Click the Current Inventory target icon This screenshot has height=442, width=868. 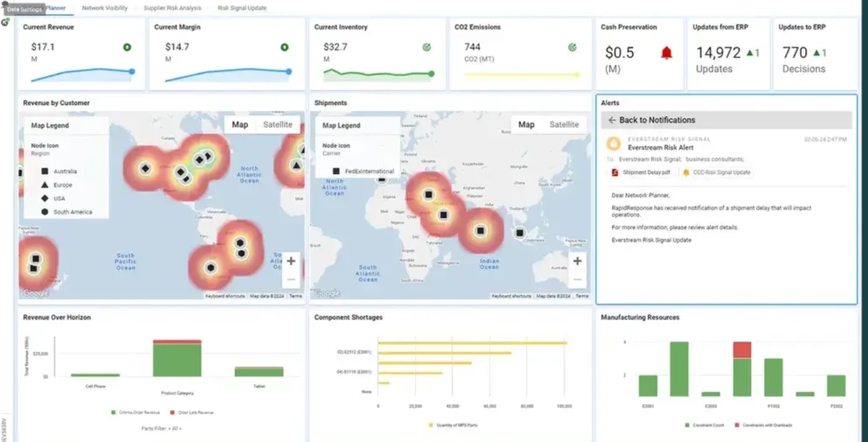(x=426, y=47)
